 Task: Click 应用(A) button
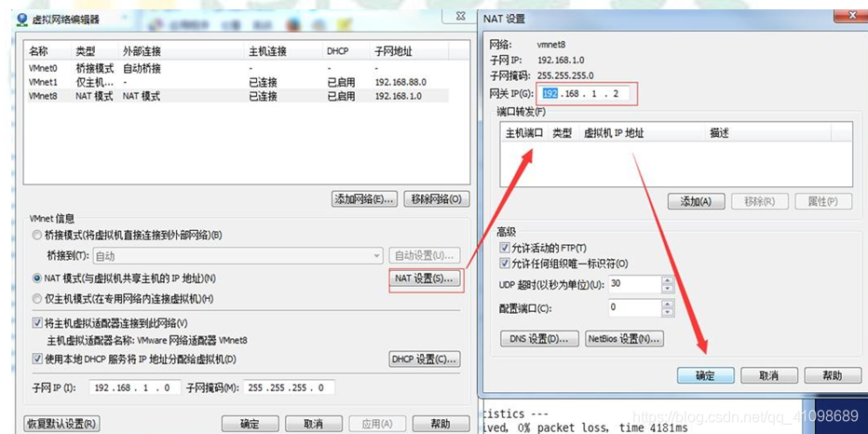point(376,424)
